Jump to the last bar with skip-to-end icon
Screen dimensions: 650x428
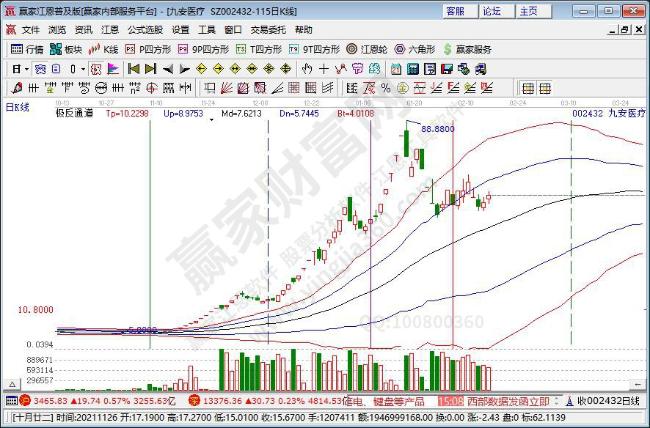tap(150, 69)
